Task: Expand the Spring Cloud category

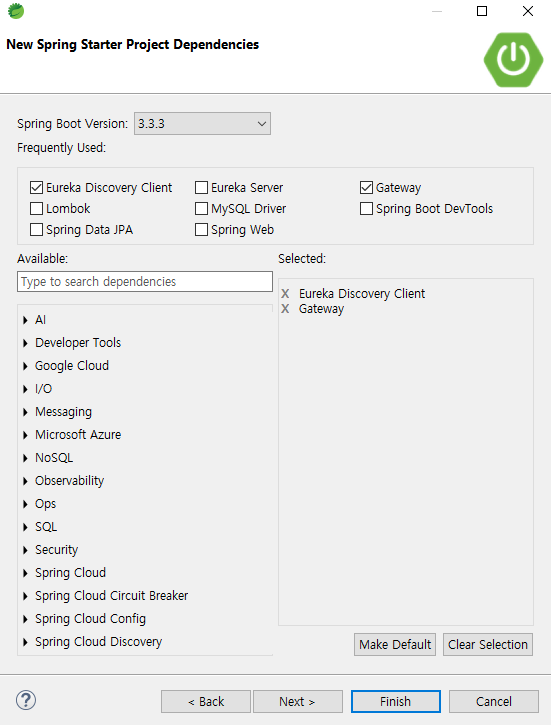Action: pyautogui.click(x=25, y=573)
